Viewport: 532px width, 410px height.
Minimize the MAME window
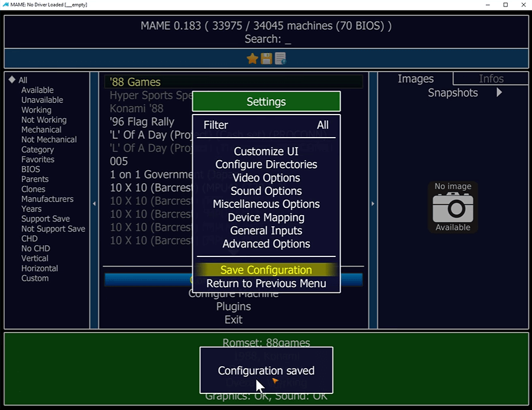click(x=488, y=5)
